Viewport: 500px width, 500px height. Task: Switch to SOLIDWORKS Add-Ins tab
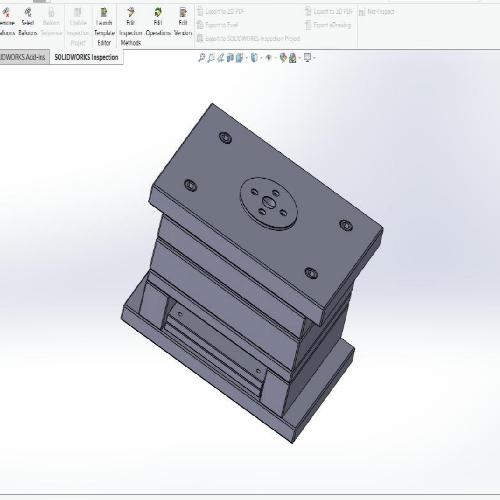24,57
